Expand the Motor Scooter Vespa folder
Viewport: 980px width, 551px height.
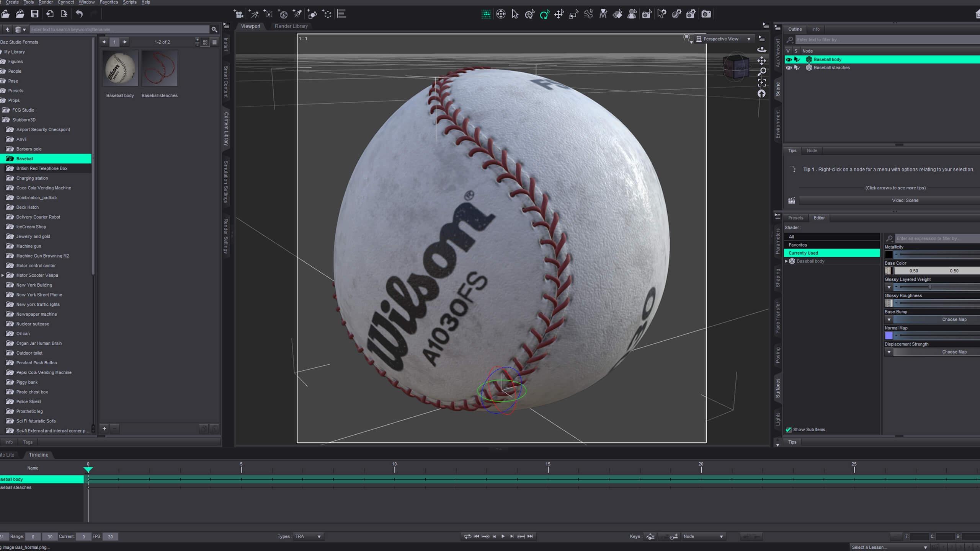coord(3,275)
